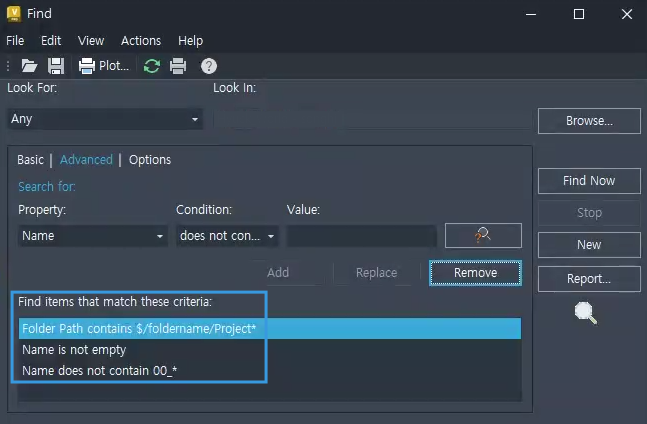
Task: Click the Save floppy disk icon
Action: pos(56,66)
